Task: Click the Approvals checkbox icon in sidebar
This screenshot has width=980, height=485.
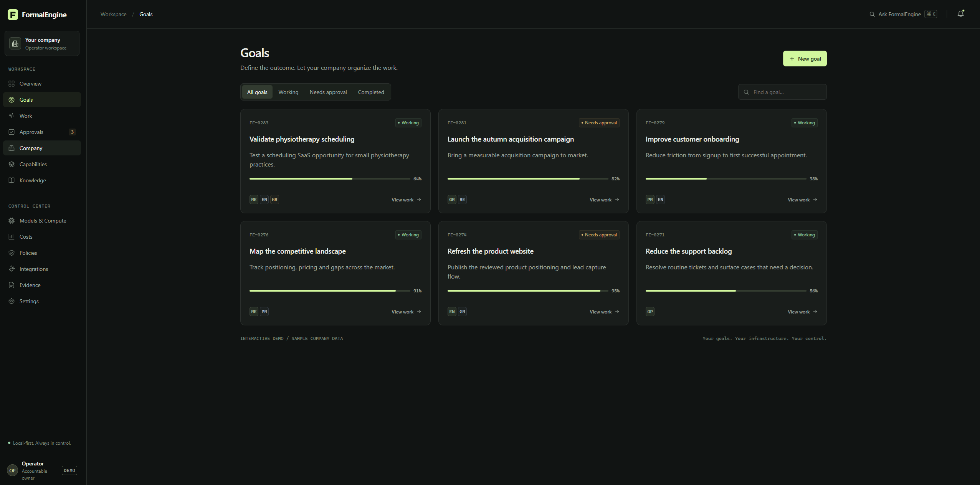Action: (x=12, y=132)
